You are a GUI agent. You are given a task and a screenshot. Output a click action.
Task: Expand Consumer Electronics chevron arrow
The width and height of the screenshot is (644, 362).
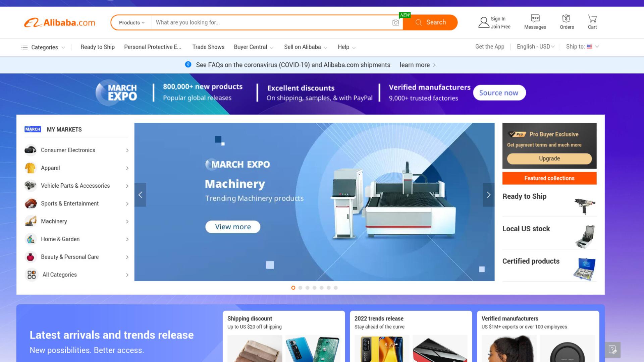pyautogui.click(x=127, y=150)
